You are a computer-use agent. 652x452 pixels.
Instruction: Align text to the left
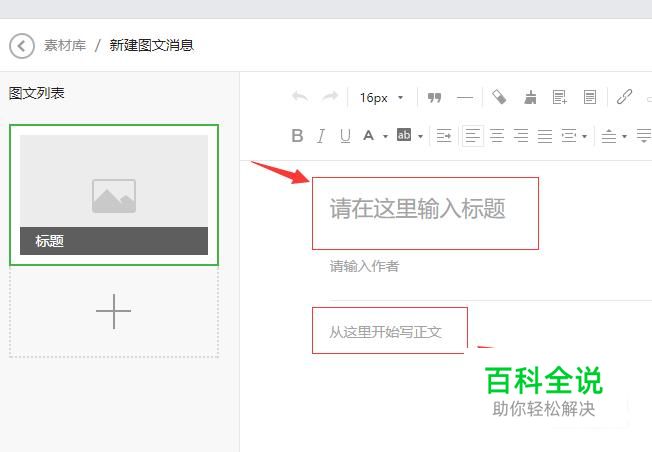473,136
